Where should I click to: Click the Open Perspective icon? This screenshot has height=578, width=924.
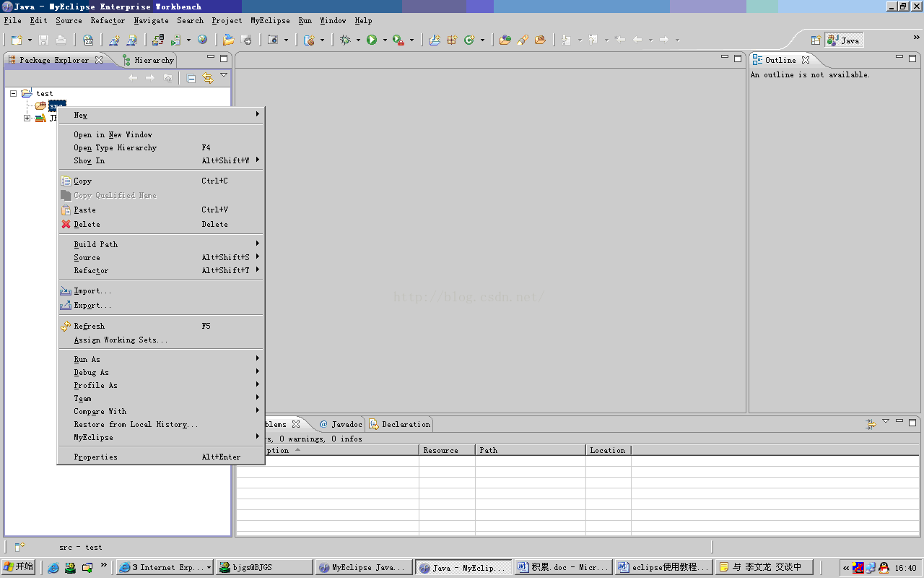pyautogui.click(x=816, y=40)
